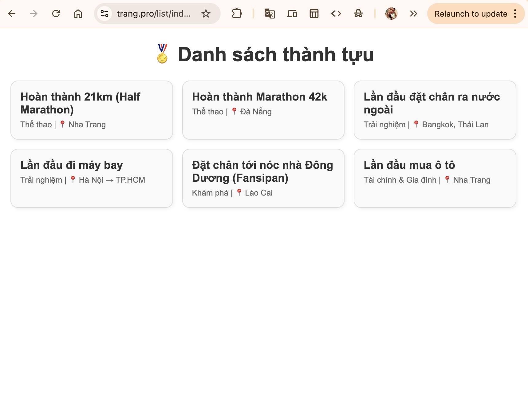Click the forward navigation arrow
This screenshot has height=420, width=528.
[34, 14]
